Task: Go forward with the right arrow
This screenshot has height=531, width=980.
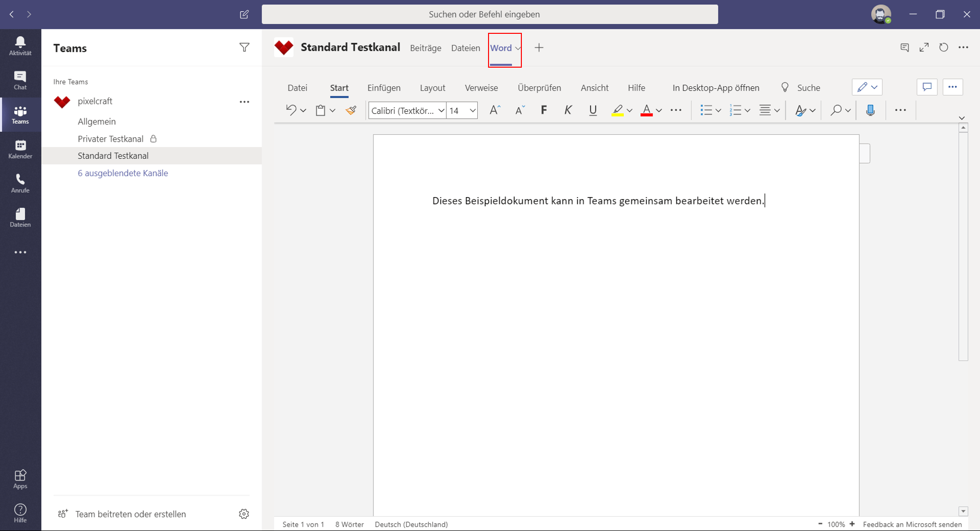Action: pos(29,14)
